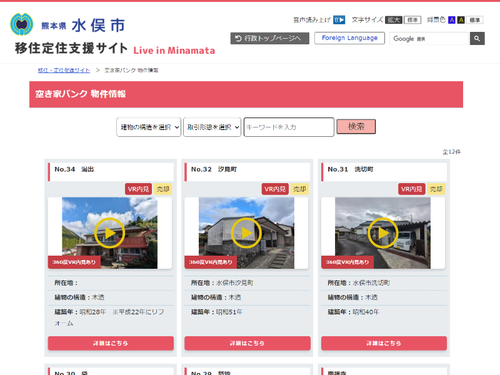
Task: Click the No.32 property title
Action: (x=214, y=169)
